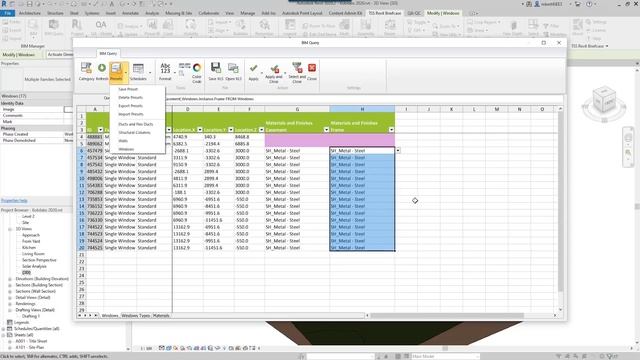Click the help question mark icon in title bar
Image resolution: width=640 pixels, height=360 pixels.
point(589,4)
